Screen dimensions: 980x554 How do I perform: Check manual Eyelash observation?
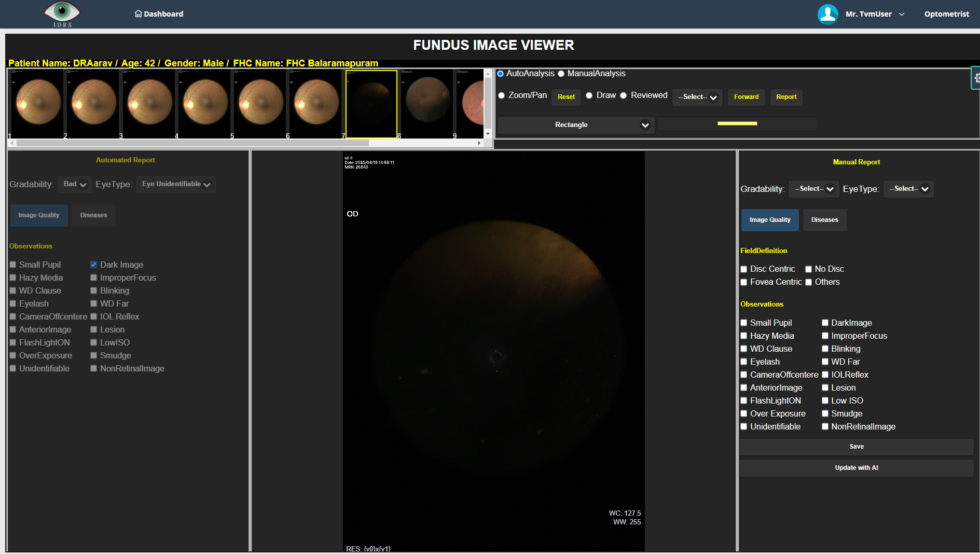[744, 362]
